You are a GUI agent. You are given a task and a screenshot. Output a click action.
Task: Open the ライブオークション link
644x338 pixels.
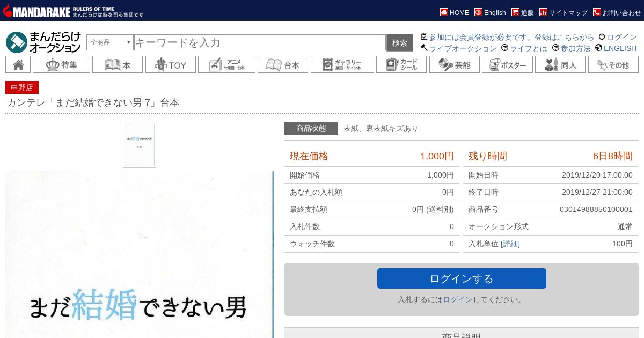pos(459,48)
